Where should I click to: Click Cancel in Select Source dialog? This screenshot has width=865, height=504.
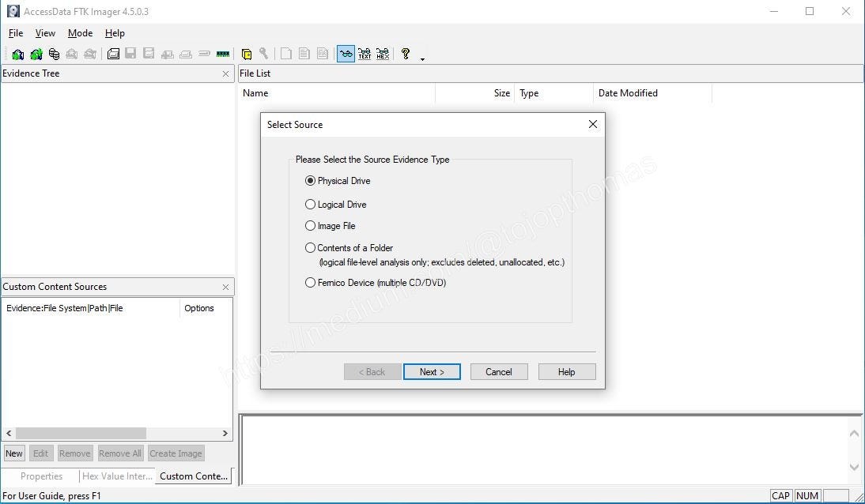tap(499, 372)
